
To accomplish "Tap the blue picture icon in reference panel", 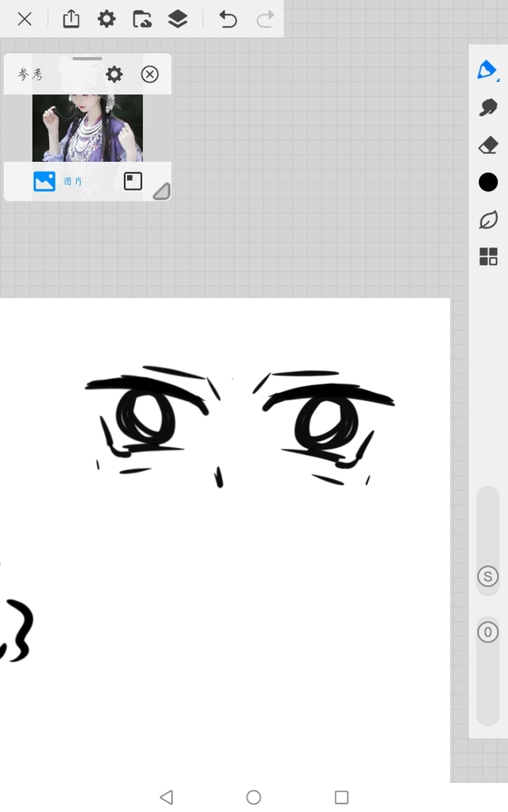I will (44, 182).
